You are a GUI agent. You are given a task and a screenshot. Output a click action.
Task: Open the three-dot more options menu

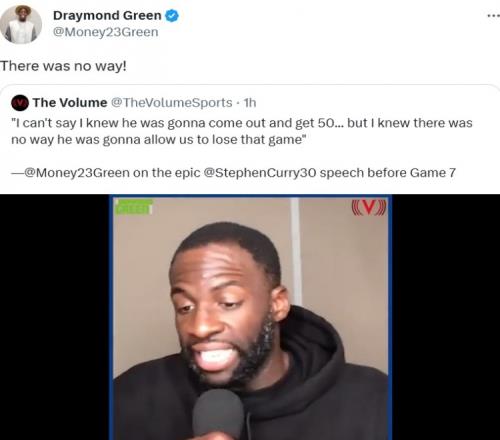tap(493, 16)
